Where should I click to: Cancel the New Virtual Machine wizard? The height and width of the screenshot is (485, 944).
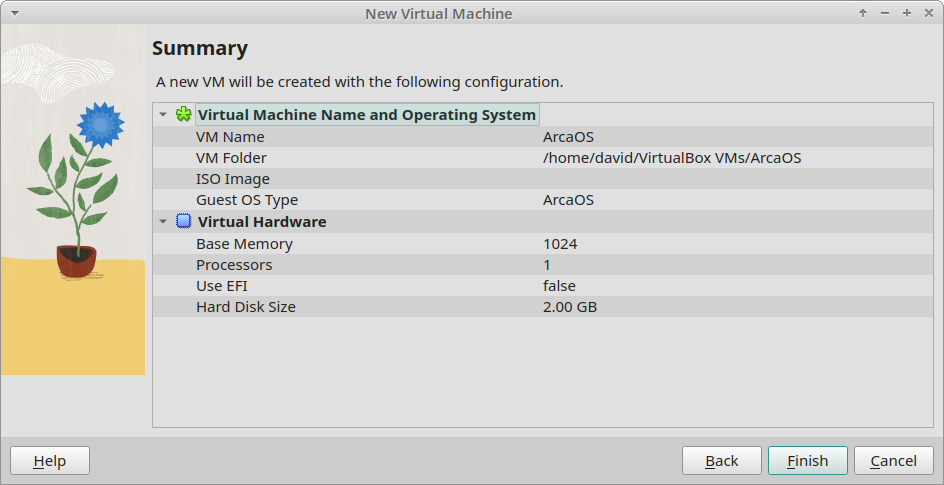(x=893, y=461)
